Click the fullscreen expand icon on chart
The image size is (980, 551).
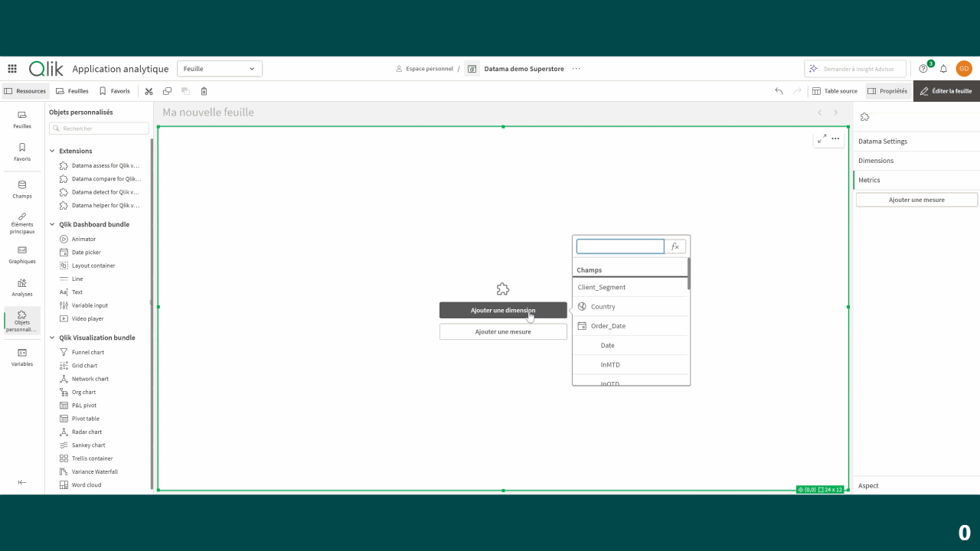click(822, 139)
